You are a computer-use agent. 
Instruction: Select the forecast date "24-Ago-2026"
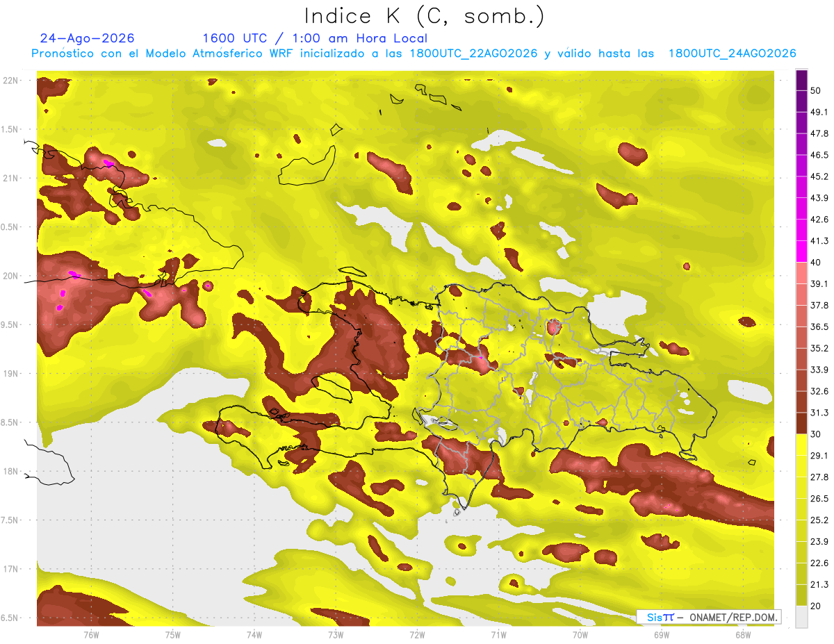click(88, 38)
